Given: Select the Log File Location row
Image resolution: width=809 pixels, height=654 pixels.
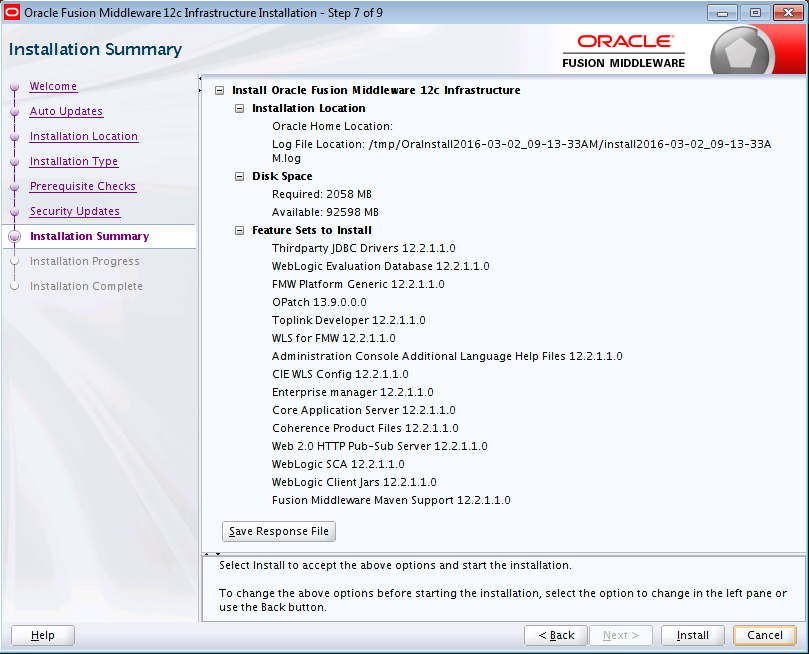Looking at the screenshot, I should [x=521, y=151].
